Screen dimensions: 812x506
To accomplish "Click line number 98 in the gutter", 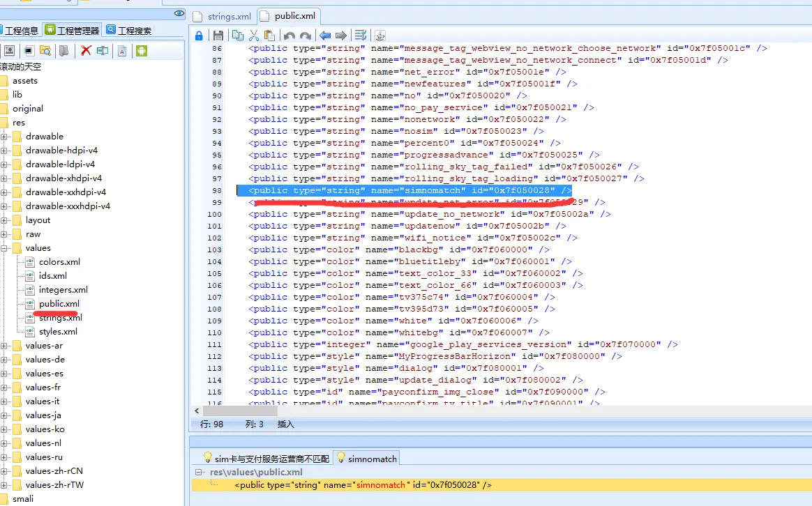I will [216, 190].
